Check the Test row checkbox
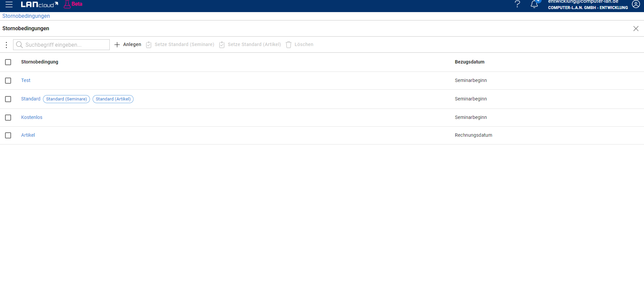 tap(8, 81)
